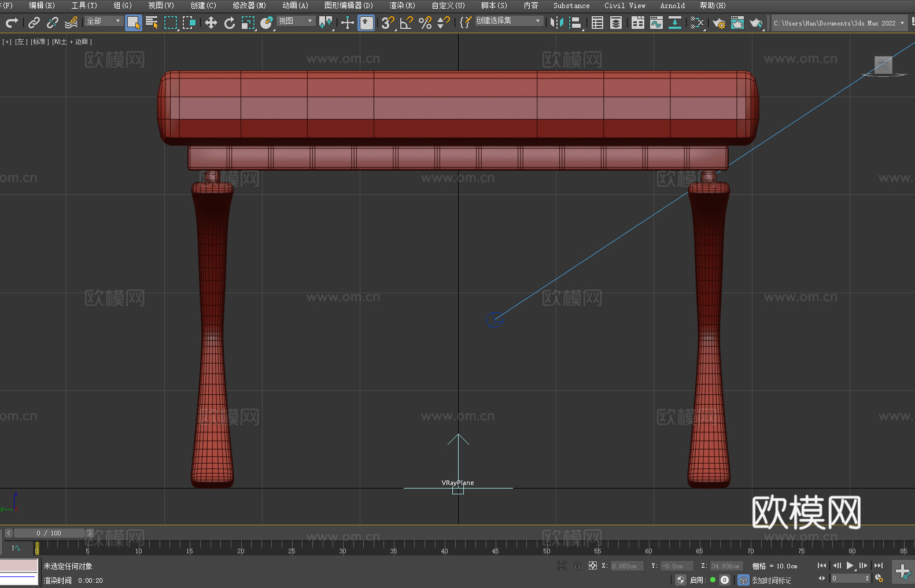The image size is (915, 588).
Task: Click the Redo arrow icon
Action: tap(12, 23)
